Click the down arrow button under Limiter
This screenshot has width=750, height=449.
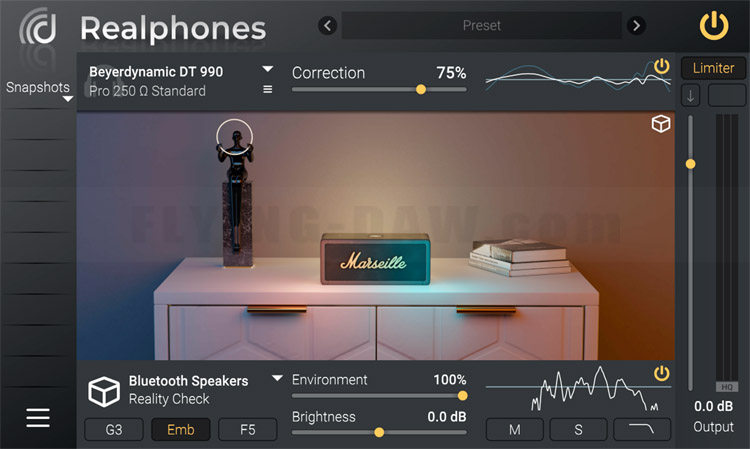click(x=690, y=96)
